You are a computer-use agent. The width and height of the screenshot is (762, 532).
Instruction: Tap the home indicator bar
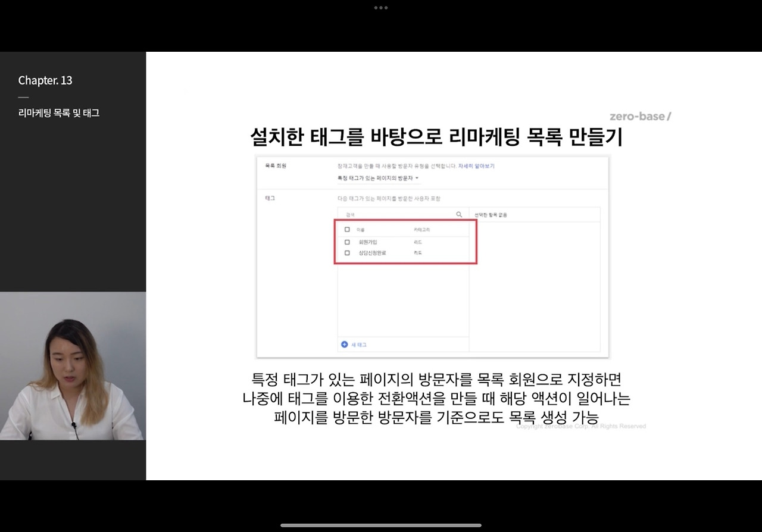point(381,525)
